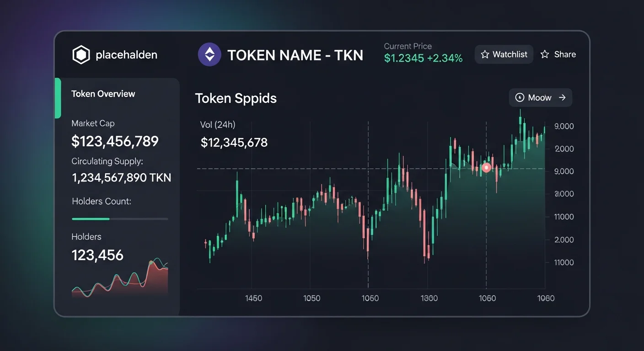Click the +2.34% change value

click(445, 58)
